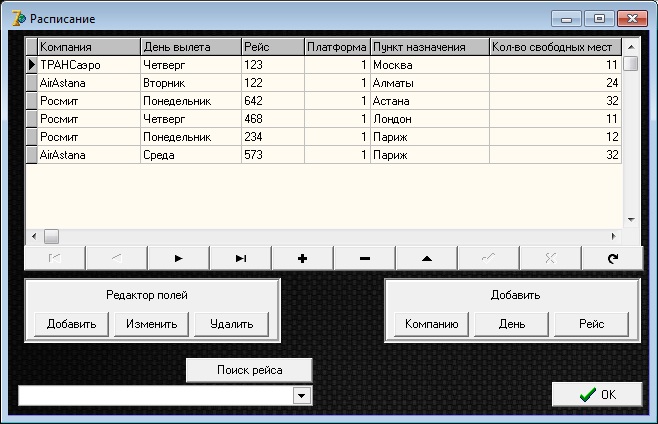
Task: Click the Изменить button
Action: coord(151,324)
